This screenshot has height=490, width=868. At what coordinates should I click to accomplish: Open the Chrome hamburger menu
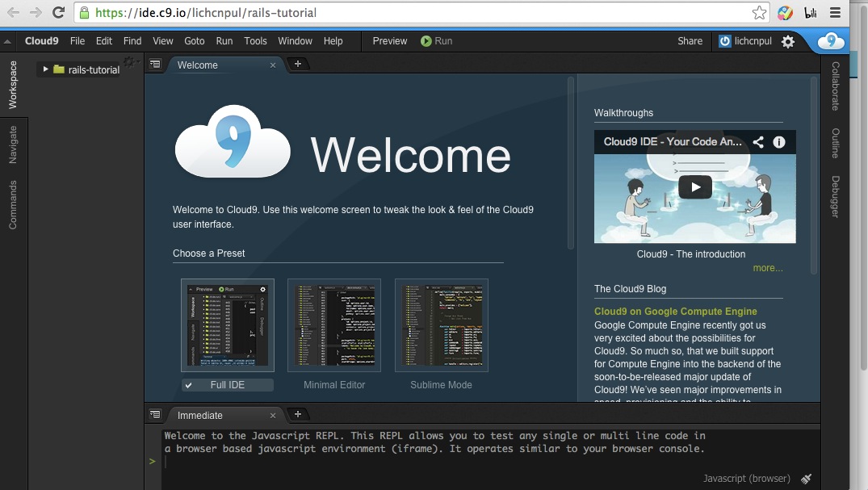[836, 12]
